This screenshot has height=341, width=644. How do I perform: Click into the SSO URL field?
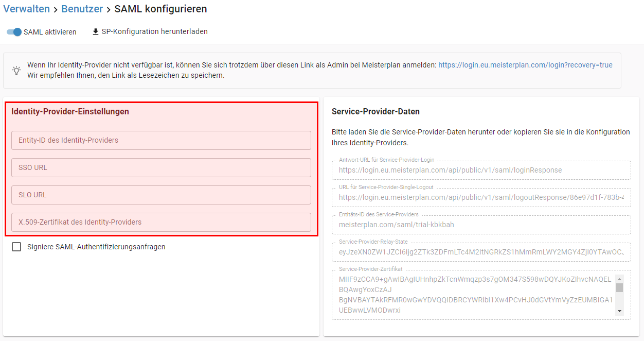pos(161,167)
